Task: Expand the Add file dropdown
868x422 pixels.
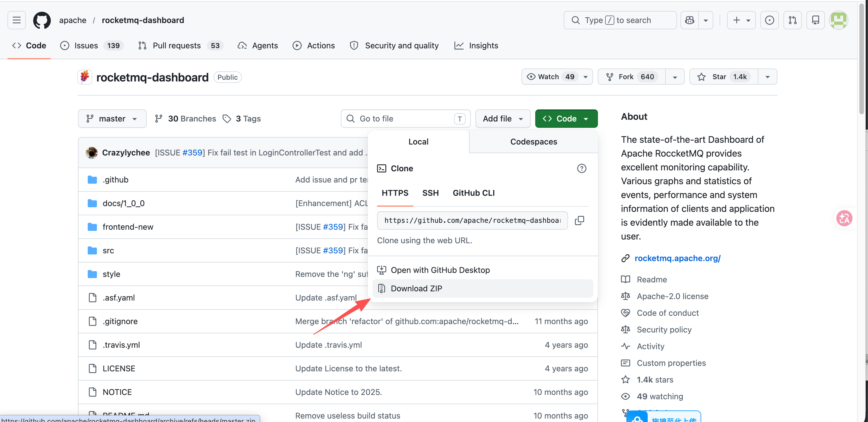Action: tap(503, 119)
